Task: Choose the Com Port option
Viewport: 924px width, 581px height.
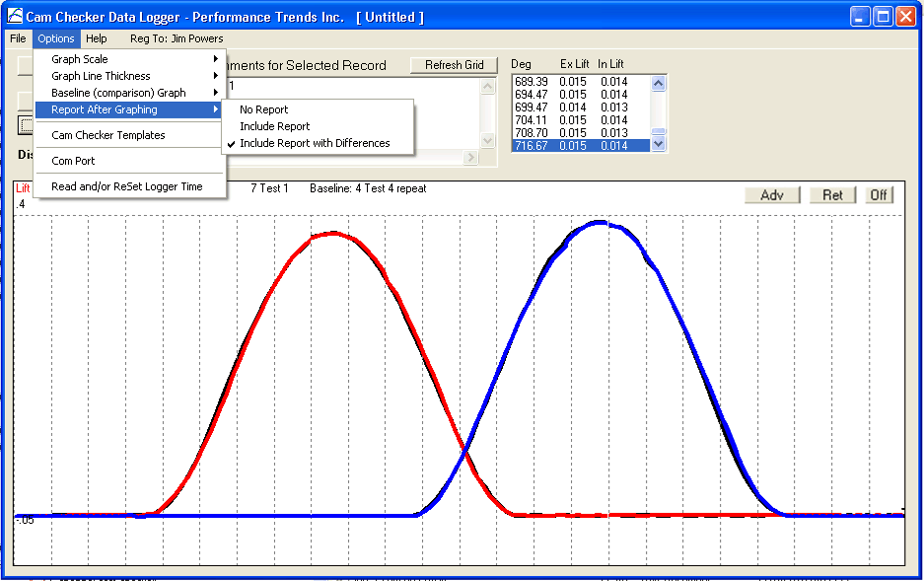Action: click(128, 161)
